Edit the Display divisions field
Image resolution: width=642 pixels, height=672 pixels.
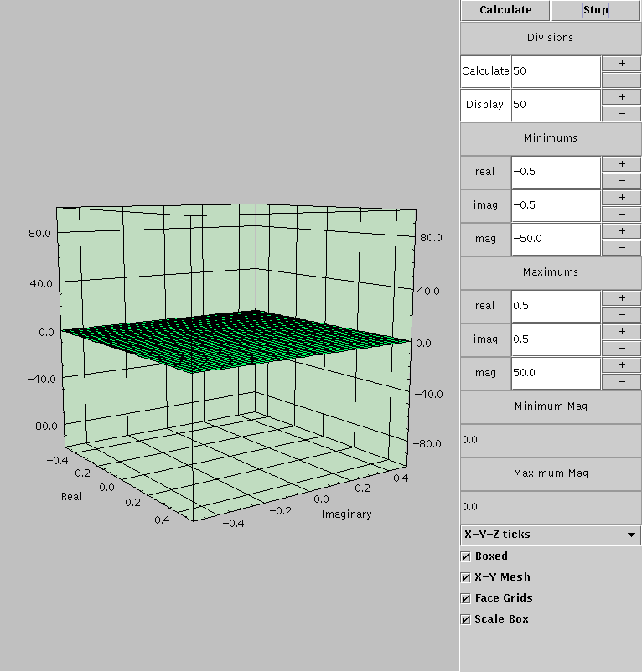tap(556, 105)
